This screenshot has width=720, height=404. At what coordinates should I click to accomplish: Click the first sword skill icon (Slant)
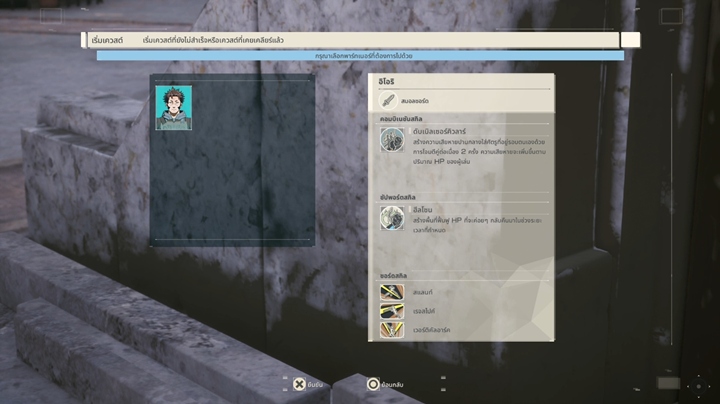tap(392, 292)
